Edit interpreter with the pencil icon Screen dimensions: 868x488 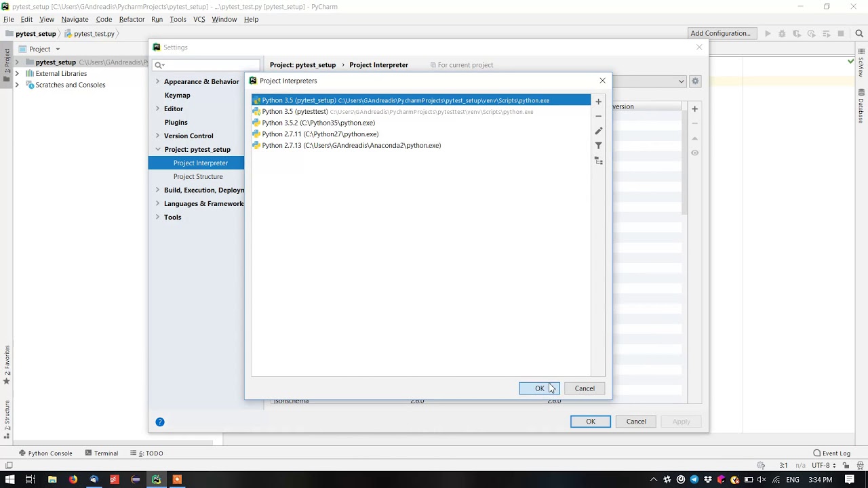tap(598, 131)
